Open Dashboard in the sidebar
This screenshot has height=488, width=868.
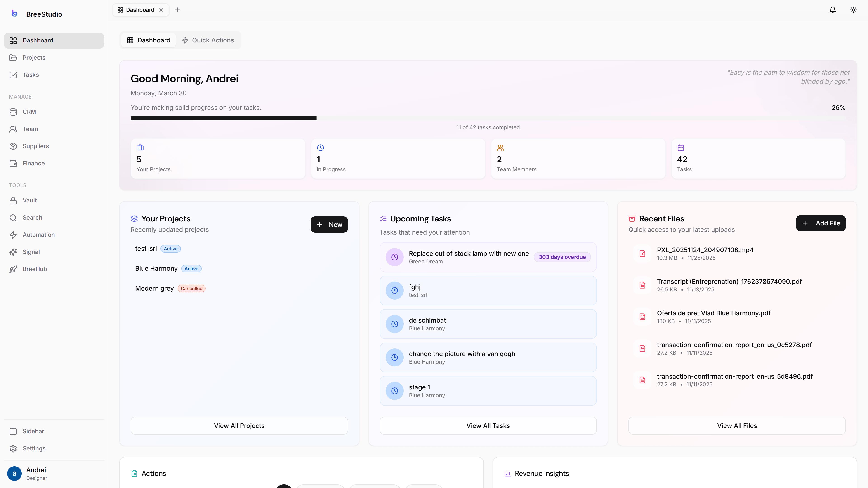(54, 40)
